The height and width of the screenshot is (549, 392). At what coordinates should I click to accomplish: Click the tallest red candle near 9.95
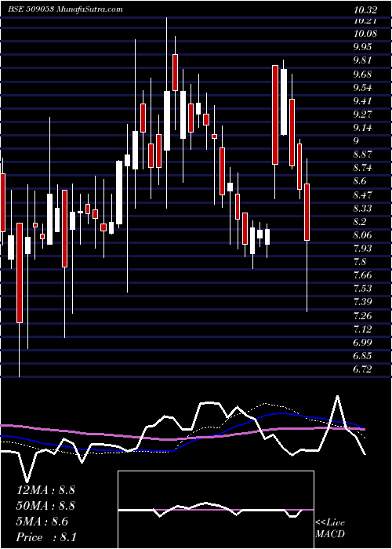[175, 72]
